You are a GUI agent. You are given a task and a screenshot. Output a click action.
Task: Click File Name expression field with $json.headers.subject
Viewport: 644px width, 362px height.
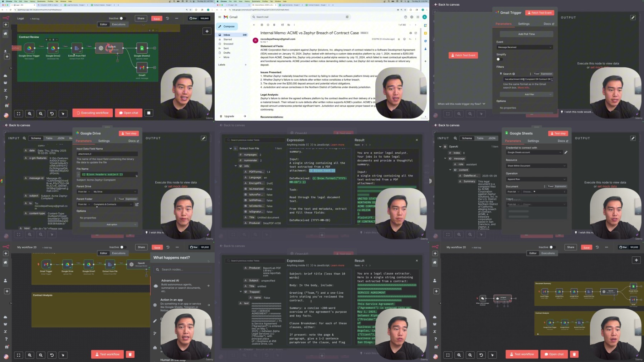[107, 174]
